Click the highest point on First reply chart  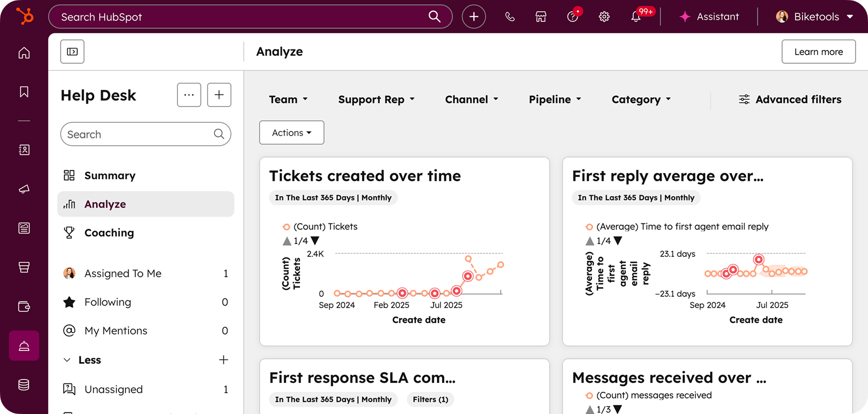click(x=759, y=259)
